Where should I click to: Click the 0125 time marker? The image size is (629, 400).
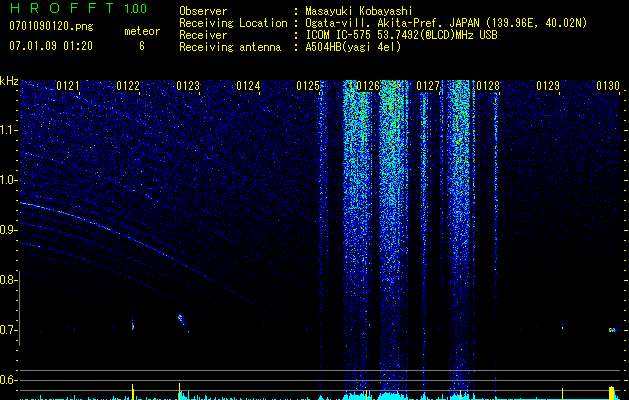pos(308,86)
